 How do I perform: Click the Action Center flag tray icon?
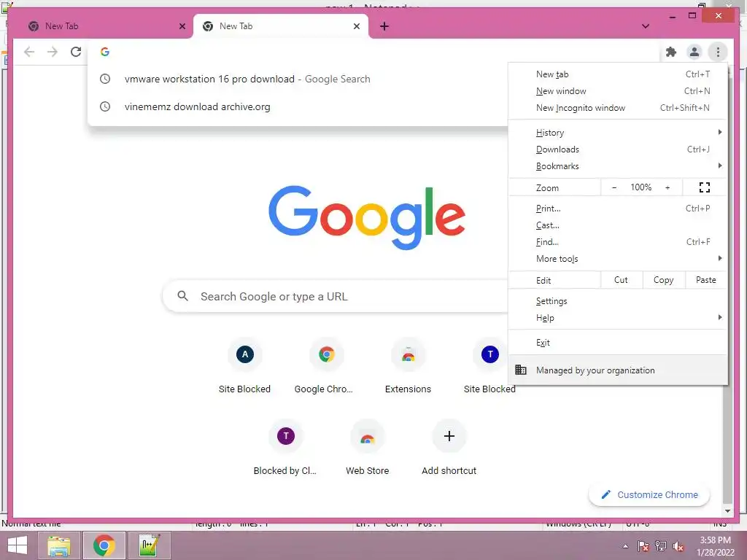(643, 546)
